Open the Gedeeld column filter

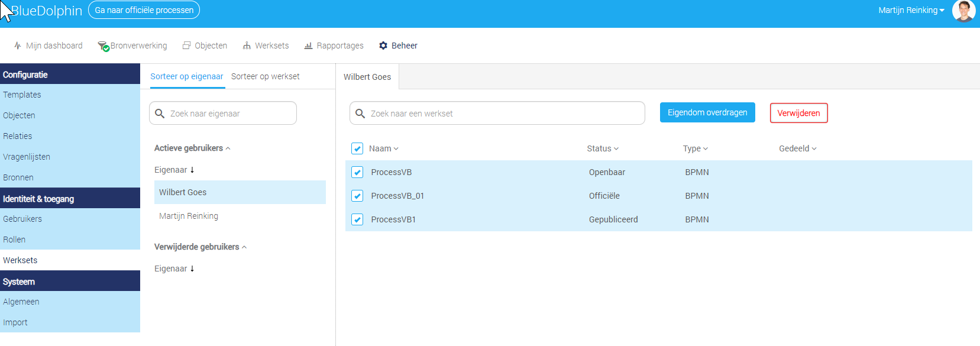click(x=798, y=148)
